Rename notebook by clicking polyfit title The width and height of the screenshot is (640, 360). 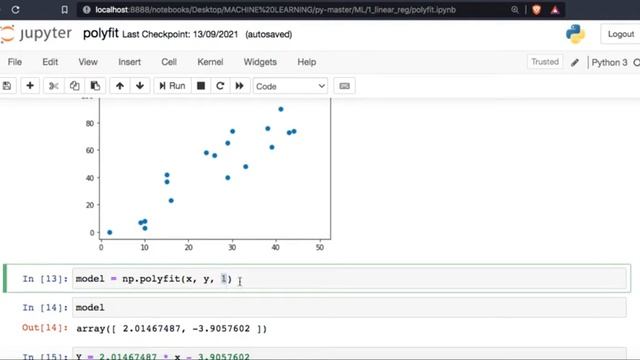pos(100,33)
